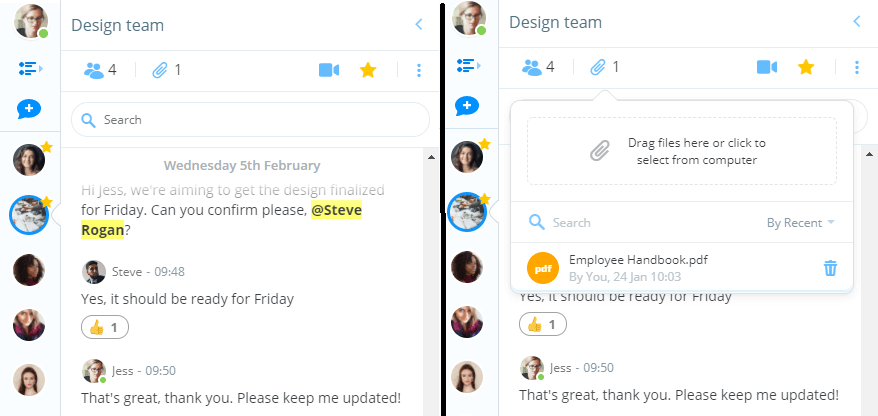This screenshot has width=878, height=416.
Task: Delete Employee Handbook.pdf with trash icon
Action: tap(830, 268)
